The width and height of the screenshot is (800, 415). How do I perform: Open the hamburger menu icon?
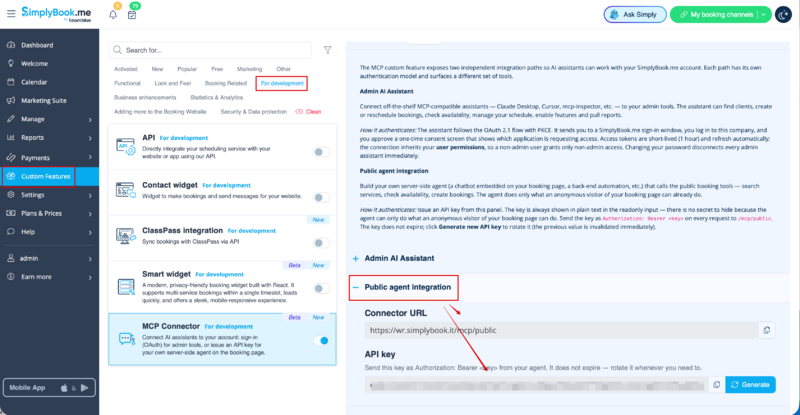(11, 14)
